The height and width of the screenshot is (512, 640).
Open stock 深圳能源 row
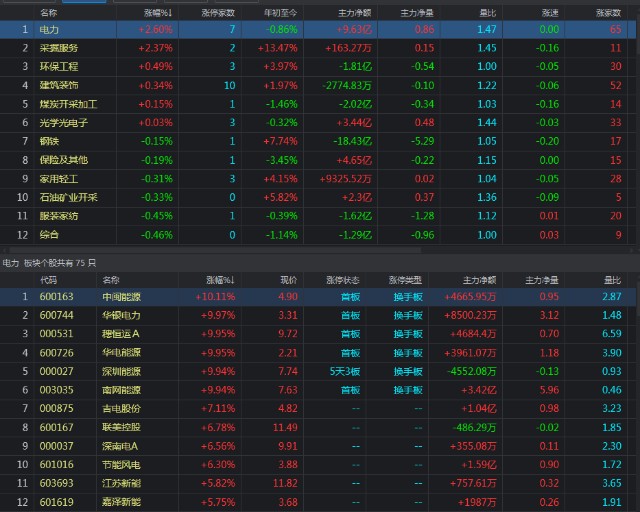click(x=122, y=371)
